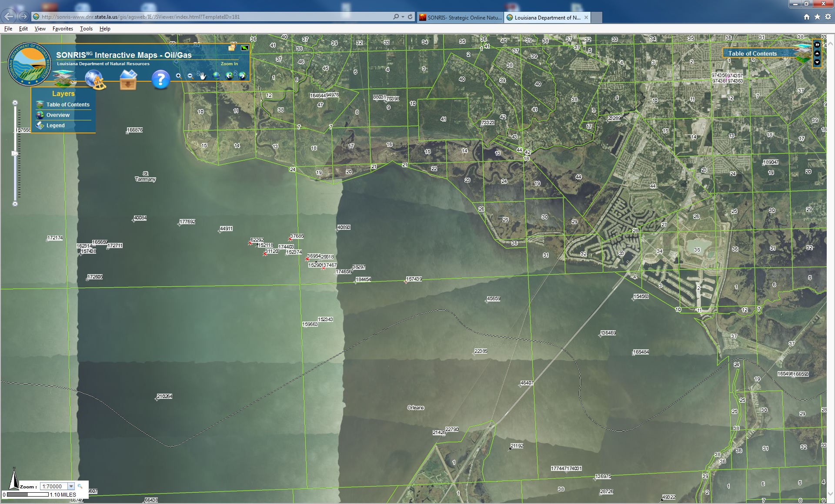Zoom to full extent with the globe icon

tap(216, 76)
